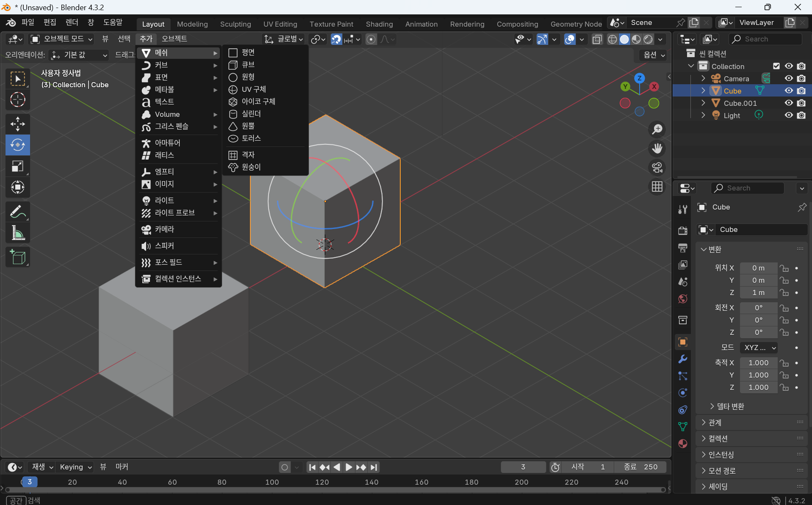The height and width of the screenshot is (505, 812).
Task: Expand the Delta Transform section
Action: coord(727,406)
